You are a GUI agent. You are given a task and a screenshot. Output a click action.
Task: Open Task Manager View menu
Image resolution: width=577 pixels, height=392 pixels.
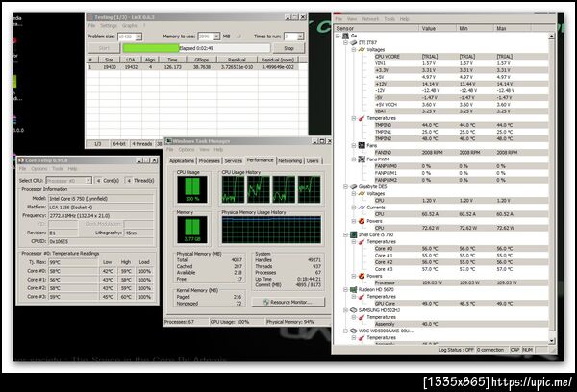pyautogui.click(x=204, y=150)
